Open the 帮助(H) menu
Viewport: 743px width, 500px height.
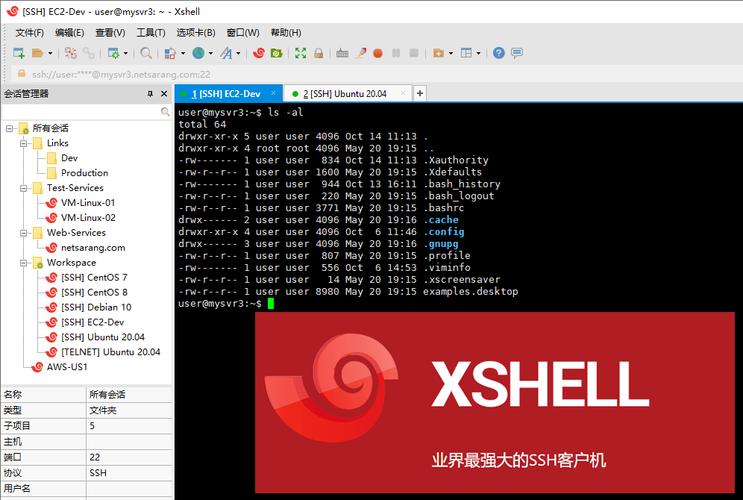(x=286, y=33)
